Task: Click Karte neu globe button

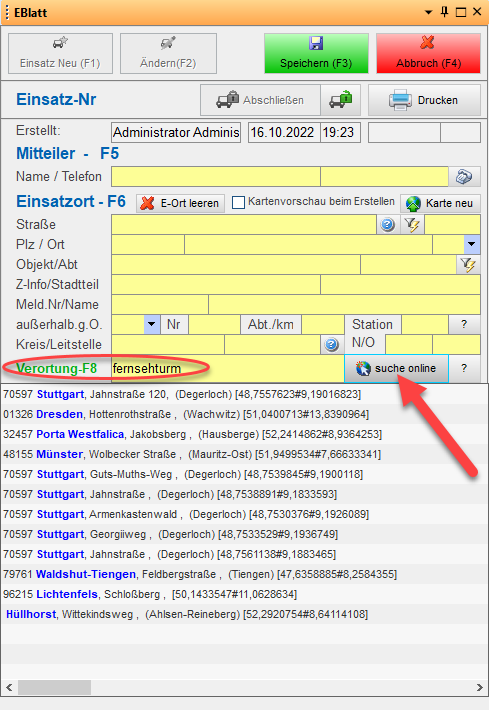Action: point(440,203)
